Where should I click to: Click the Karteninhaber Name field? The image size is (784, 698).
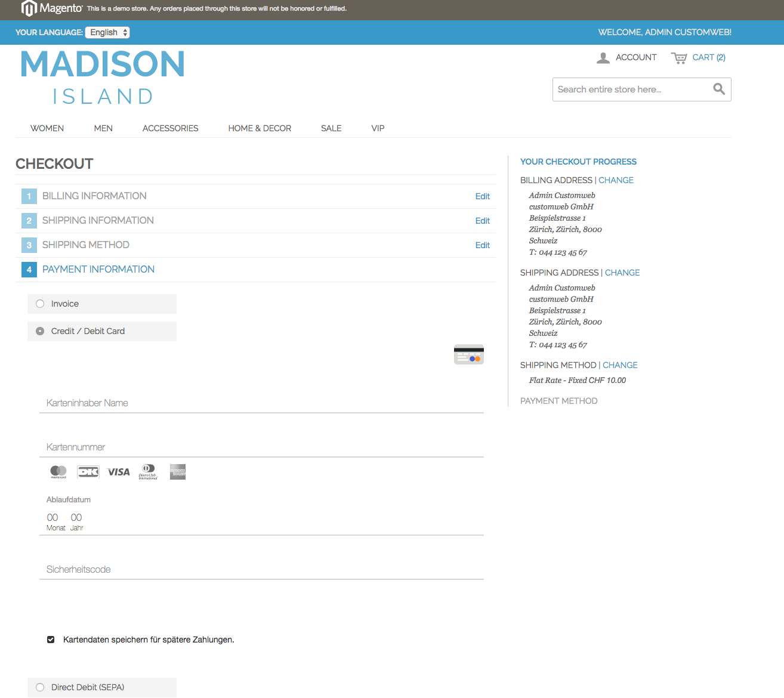click(x=261, y=403)
